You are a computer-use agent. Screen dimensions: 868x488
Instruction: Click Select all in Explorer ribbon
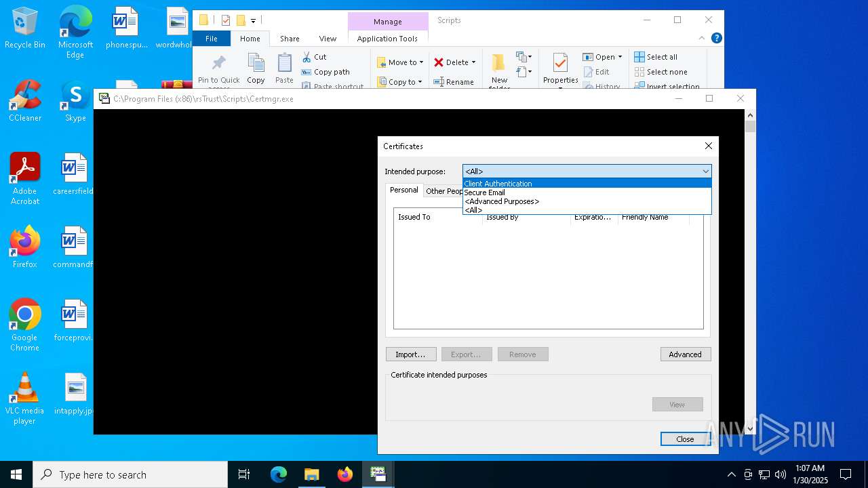click(x=656, y=57)
